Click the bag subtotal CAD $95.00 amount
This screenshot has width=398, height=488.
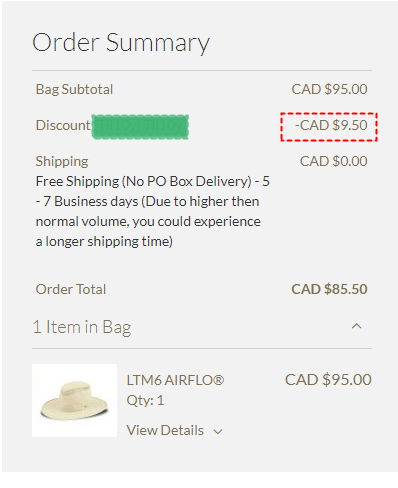pyautogui.click(x=329, y=89)
